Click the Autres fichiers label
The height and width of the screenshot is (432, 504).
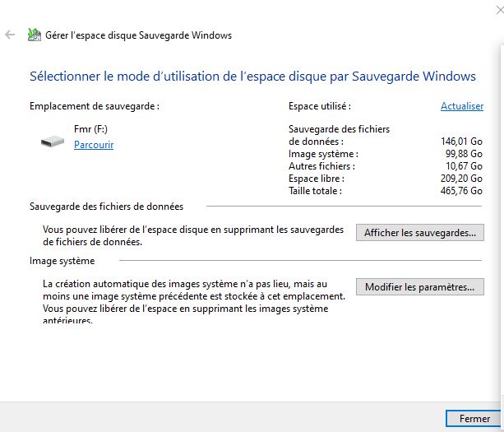point(321,166)
